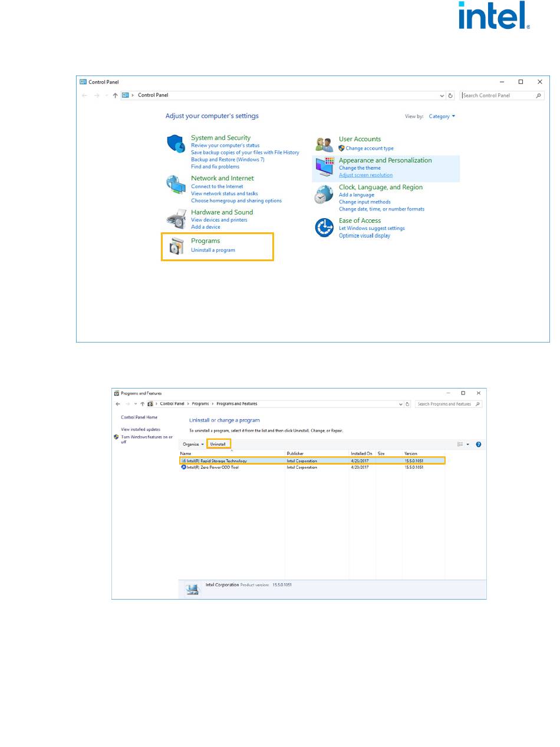This screenshot has height=747, width=560.
Task: Click Control Panel window up arrow
Action: click(115, 96)
